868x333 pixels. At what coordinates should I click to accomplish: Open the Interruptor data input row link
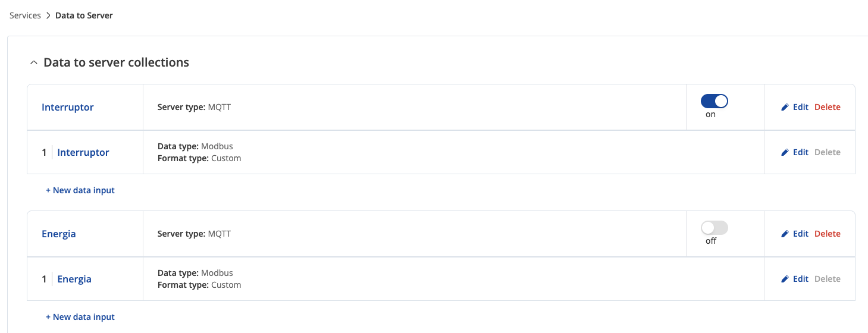[83, 153]
